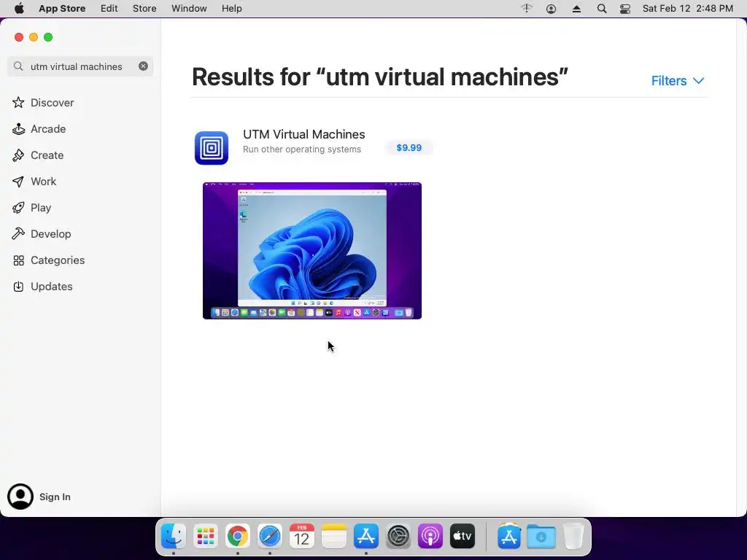Open Spotlight search in menu bar
Screen dimensions: 747x560
click(x=602, y=9)
